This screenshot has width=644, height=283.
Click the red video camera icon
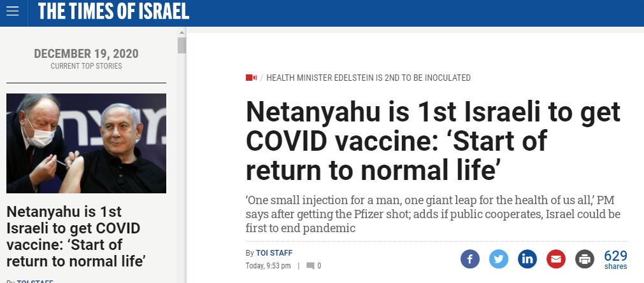[251, 78]
